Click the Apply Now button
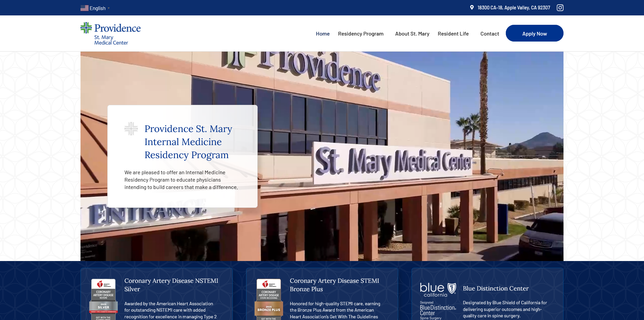 (x=534, y=33)
